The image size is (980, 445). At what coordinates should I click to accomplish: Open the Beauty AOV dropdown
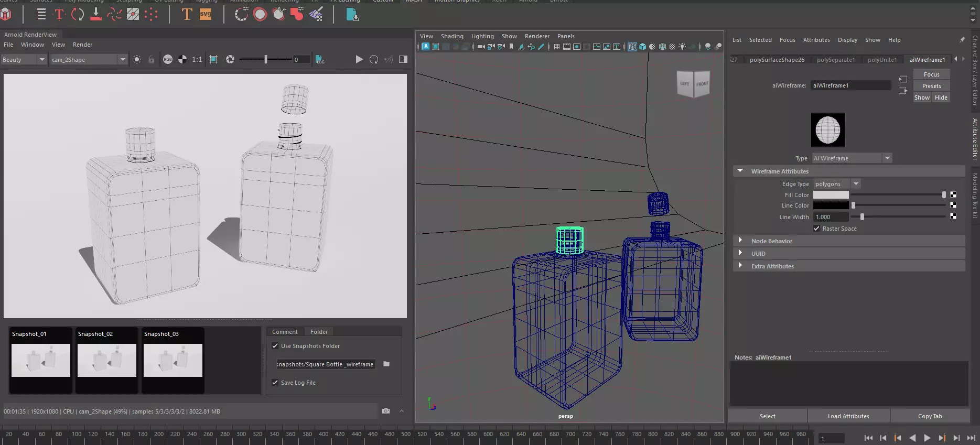(x=24, y=60)
